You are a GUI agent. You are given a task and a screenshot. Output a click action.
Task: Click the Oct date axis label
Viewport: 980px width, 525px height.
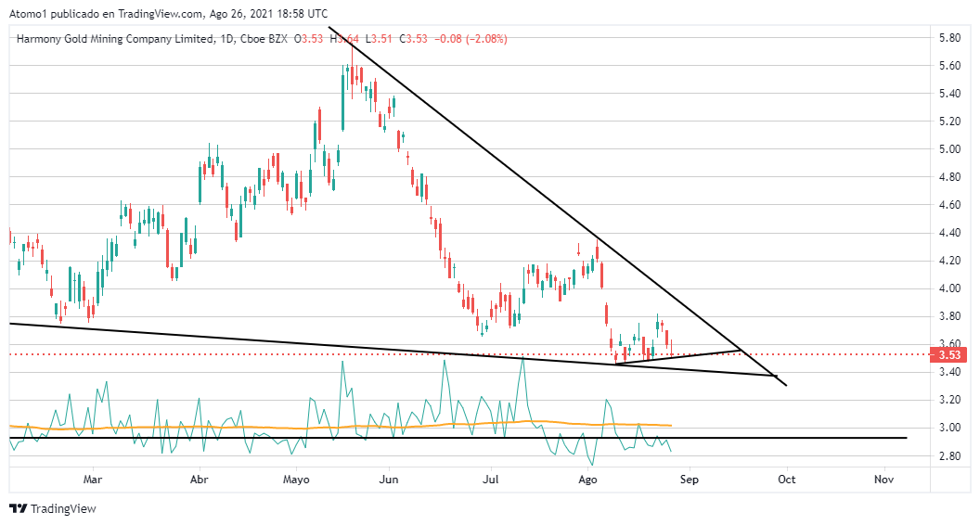pyautogui.click(x=786, y=480)
